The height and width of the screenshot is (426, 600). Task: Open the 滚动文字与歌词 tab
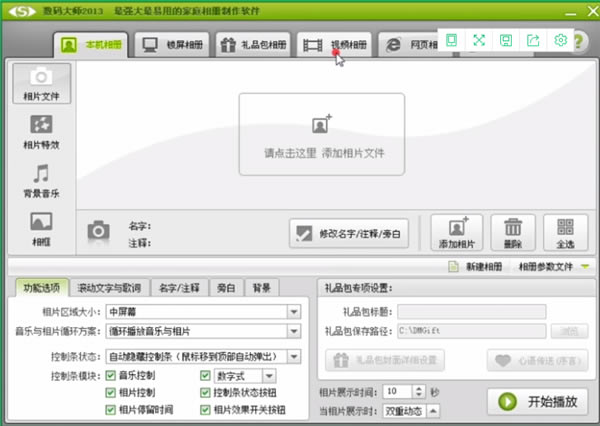point(109,288)
